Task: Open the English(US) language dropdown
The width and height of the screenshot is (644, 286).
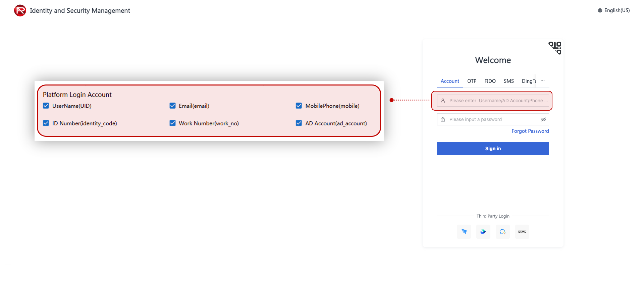Action: point(616,10)
